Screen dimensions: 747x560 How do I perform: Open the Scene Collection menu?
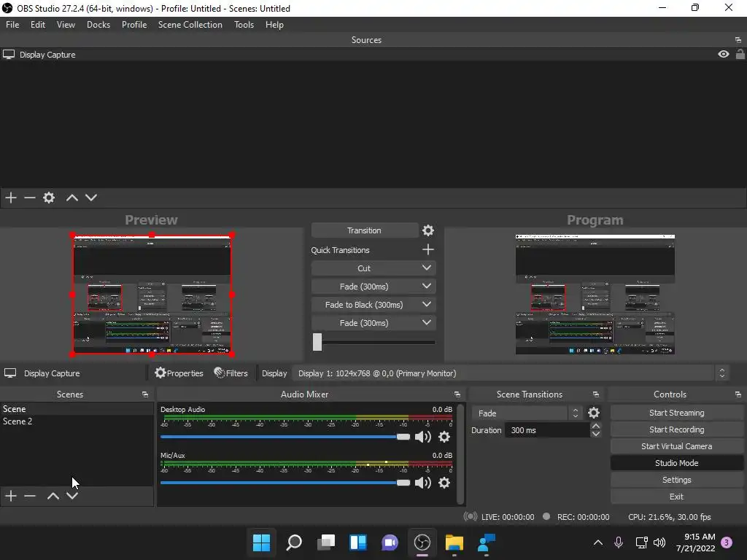coord(190,25)
